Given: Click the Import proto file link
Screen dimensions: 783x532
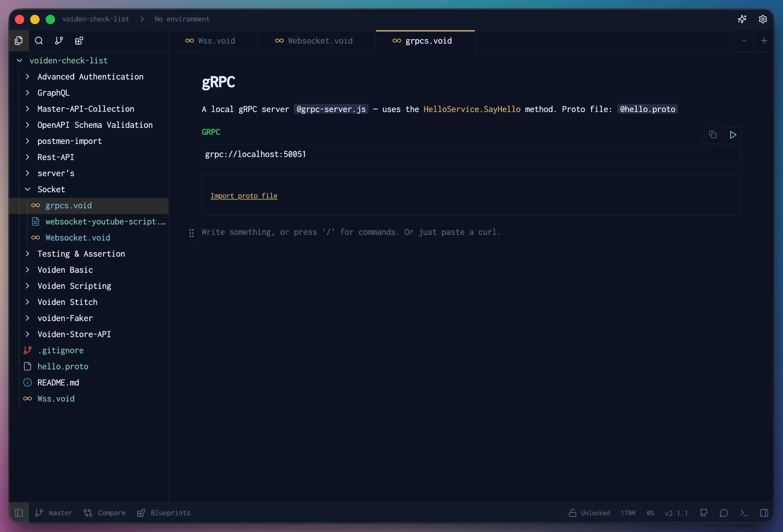Looking at the screenshot, I should click(244, 196).
